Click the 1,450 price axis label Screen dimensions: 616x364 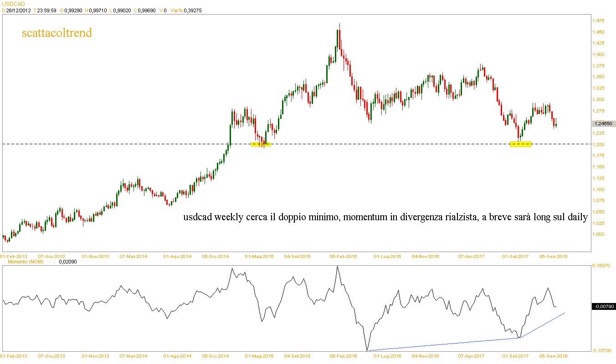coord(598,32)
